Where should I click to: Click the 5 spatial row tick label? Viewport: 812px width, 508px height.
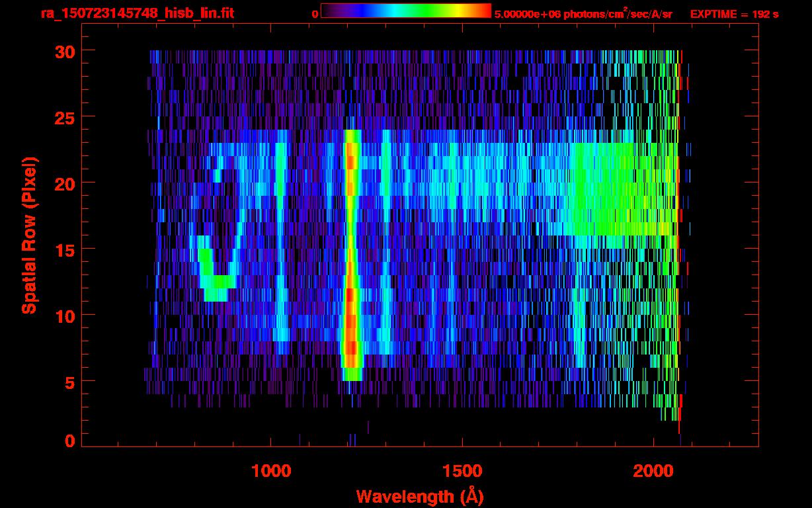[69, 382]
